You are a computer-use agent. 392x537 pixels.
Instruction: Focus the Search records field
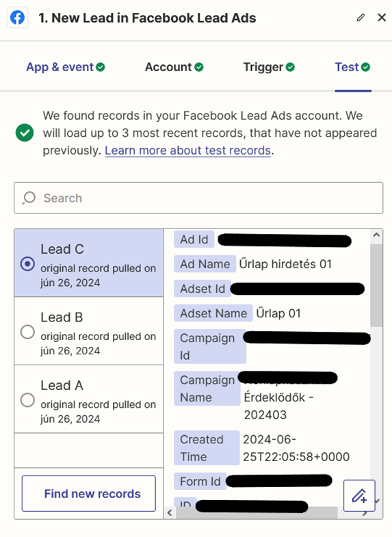point(198,198)
